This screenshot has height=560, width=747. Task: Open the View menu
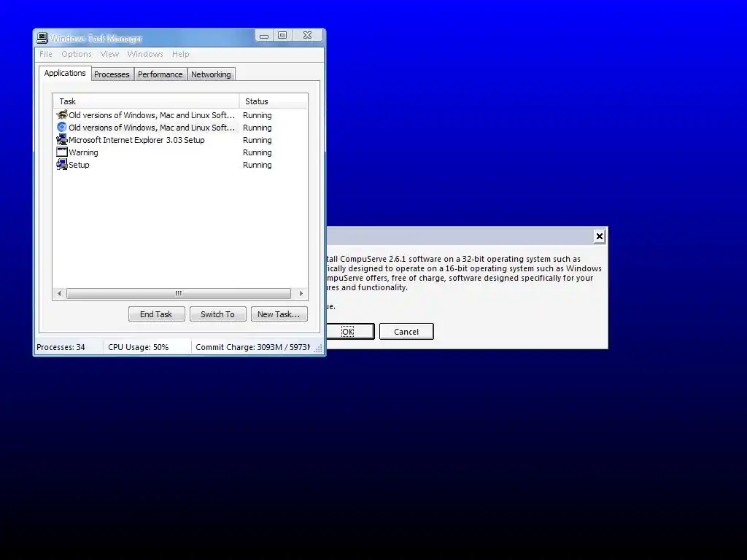pos(109,54)
